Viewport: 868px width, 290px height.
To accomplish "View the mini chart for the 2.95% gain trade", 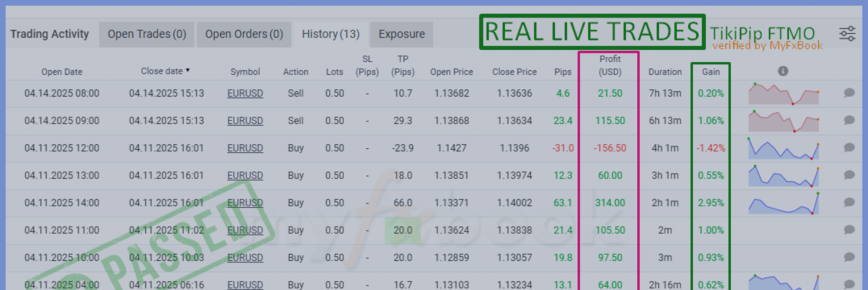I will 783,203.
